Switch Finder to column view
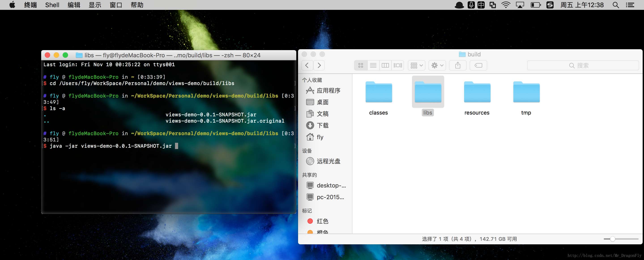This screenshot has height=260, width=644. (x=385, y=66)
